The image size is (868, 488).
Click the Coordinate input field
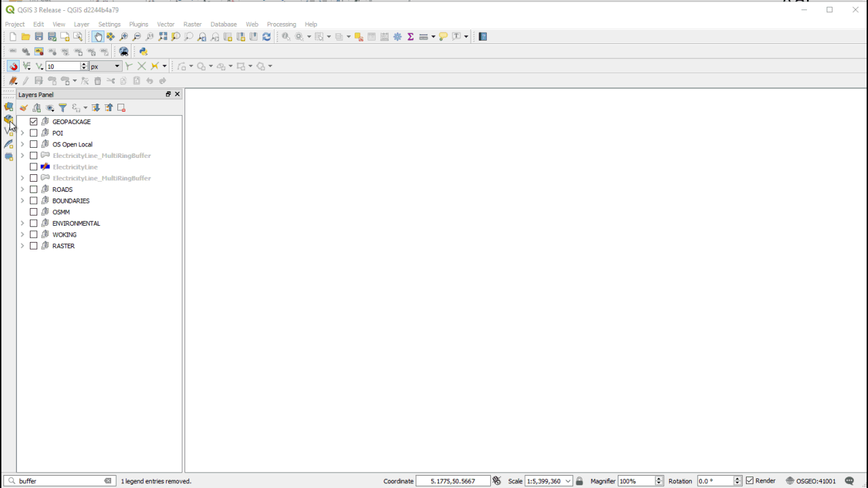(x=452, y=481)
